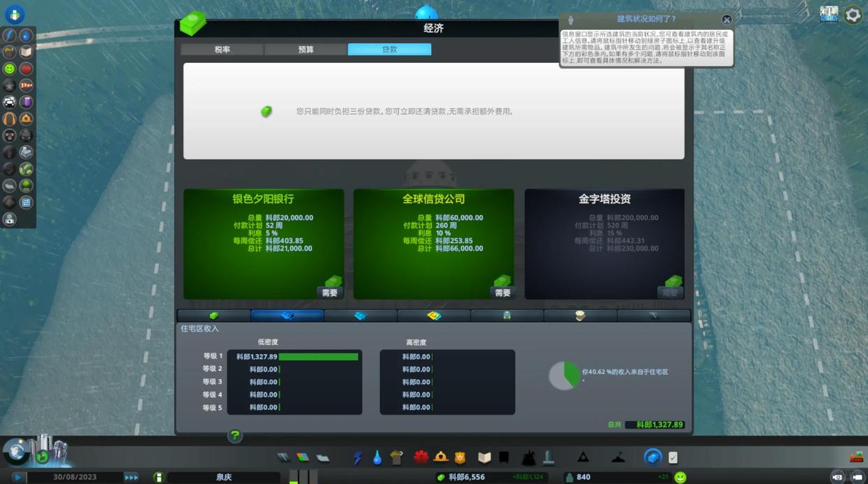Open the Zoning tool menu
Screen dimensions: 868x484
pos(303,457)
